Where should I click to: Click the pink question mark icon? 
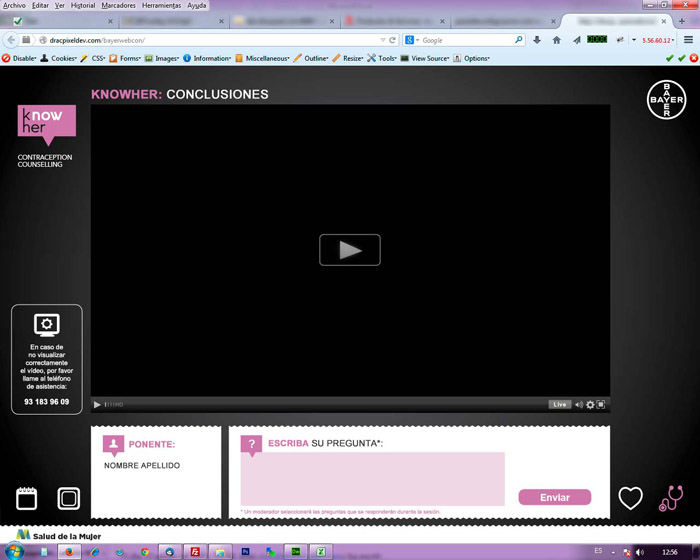point(251,446)
